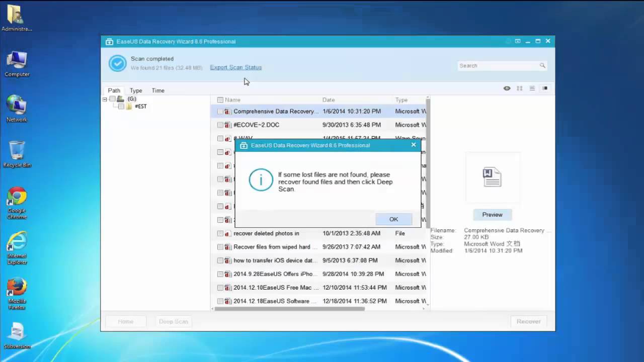
Task: Switch to detail view with preview pane
Action: 545,88
